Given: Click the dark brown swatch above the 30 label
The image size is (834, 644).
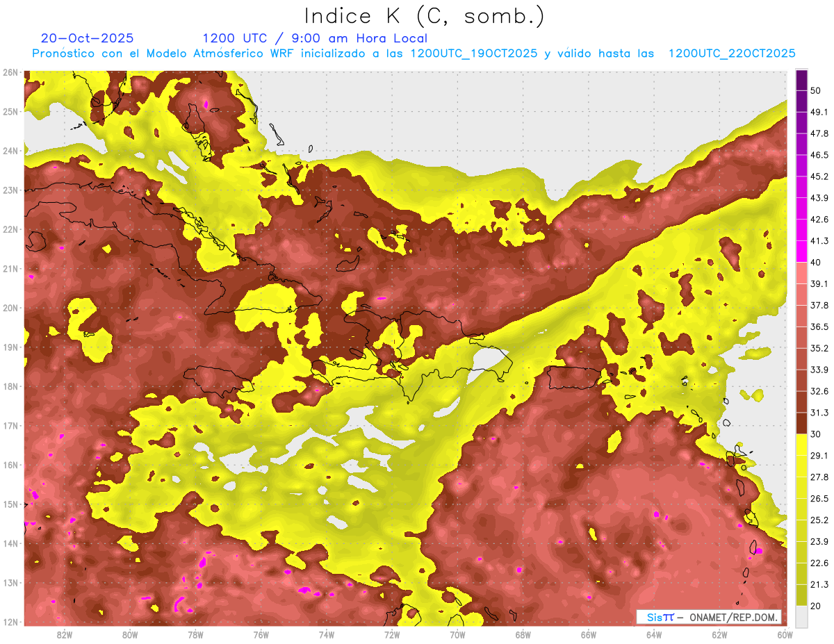Looking at the screenshot, I should (x=801, y=423).
